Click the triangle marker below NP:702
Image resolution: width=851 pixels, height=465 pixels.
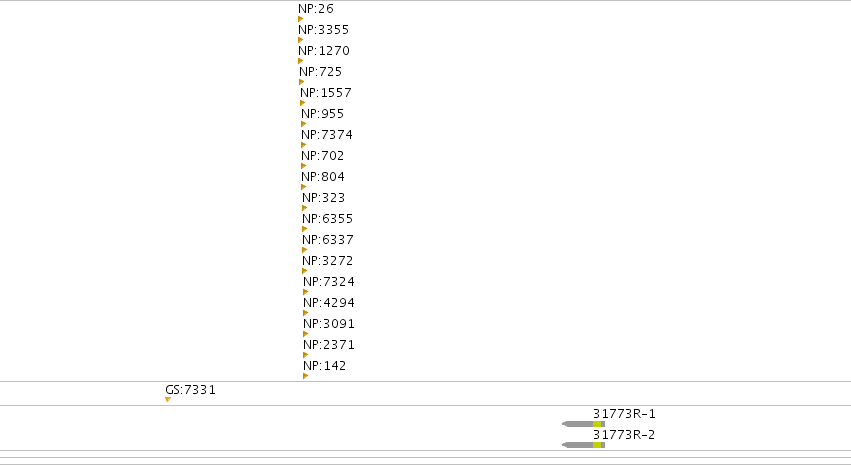(x=304, y=166)
